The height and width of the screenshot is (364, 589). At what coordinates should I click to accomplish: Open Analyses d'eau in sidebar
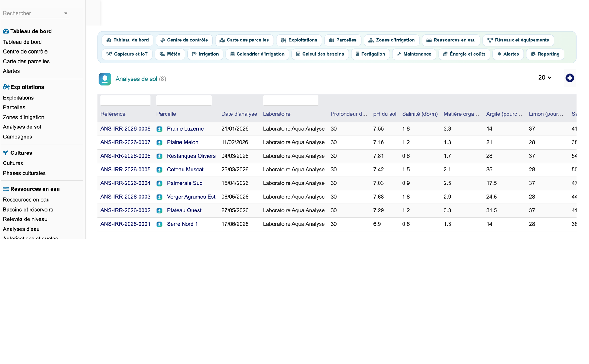[x=21, y=229]
